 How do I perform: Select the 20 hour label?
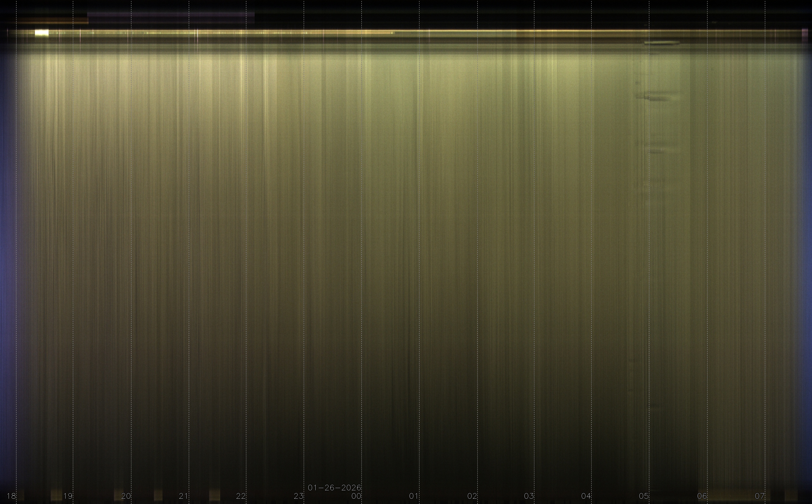coord(126,496)
